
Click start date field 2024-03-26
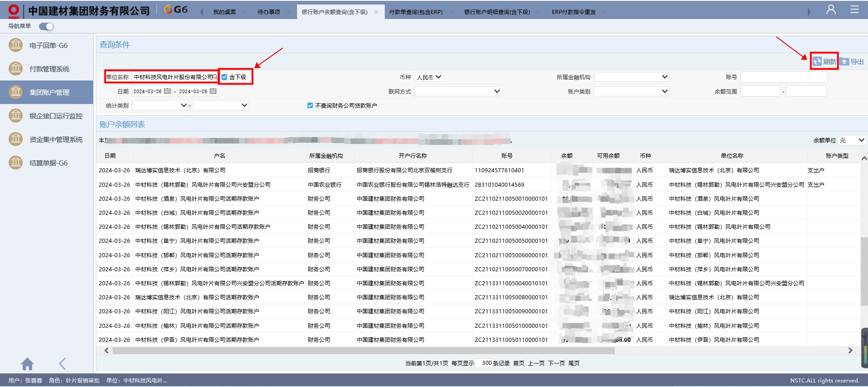[148, 91]
